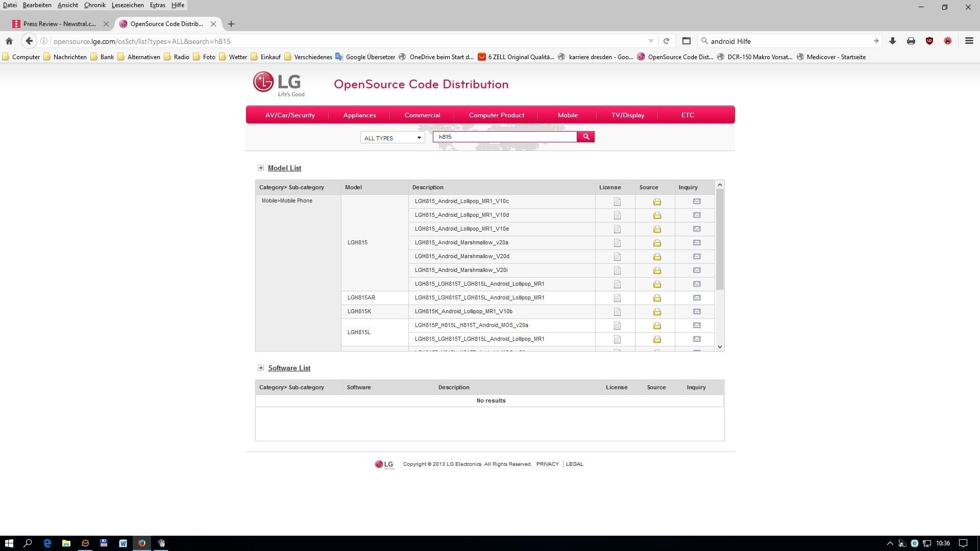The width and height of the screenshot is (980, 551).
Task: Open Microsoft Edge from taskbar
Action: coord(47,543)
